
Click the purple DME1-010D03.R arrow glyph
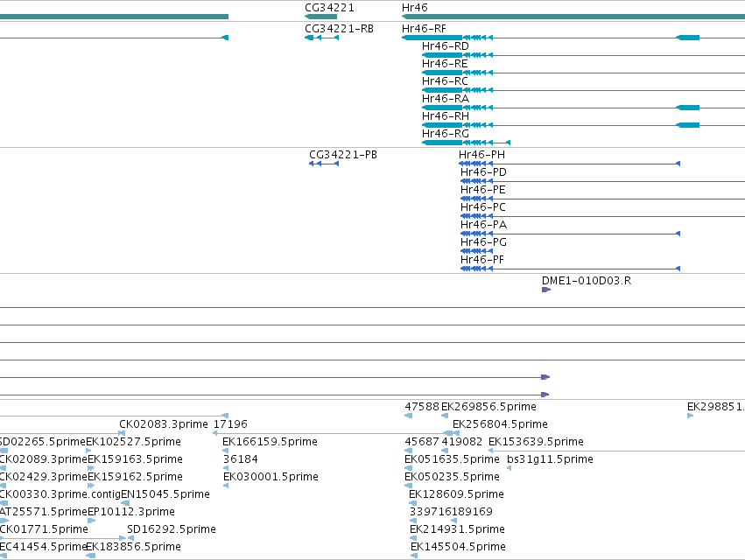pyautogui.click(x=546, y=290)
